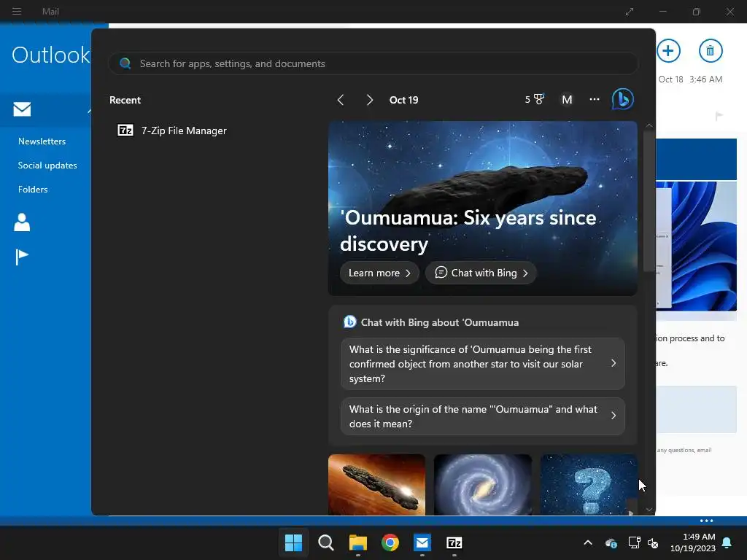Open the notification bell icon
This screenshot has height=560, width=747.
727,542
